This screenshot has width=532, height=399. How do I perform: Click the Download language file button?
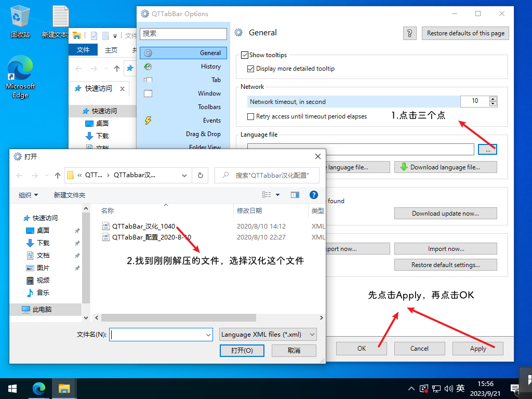(x=445, y=167)
